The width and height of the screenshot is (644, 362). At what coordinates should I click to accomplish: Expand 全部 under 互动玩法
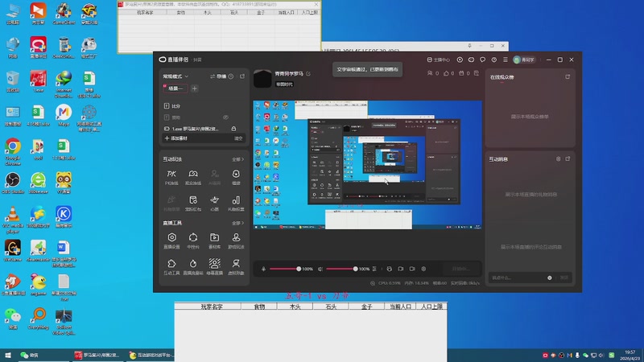(x=237, y=159)
